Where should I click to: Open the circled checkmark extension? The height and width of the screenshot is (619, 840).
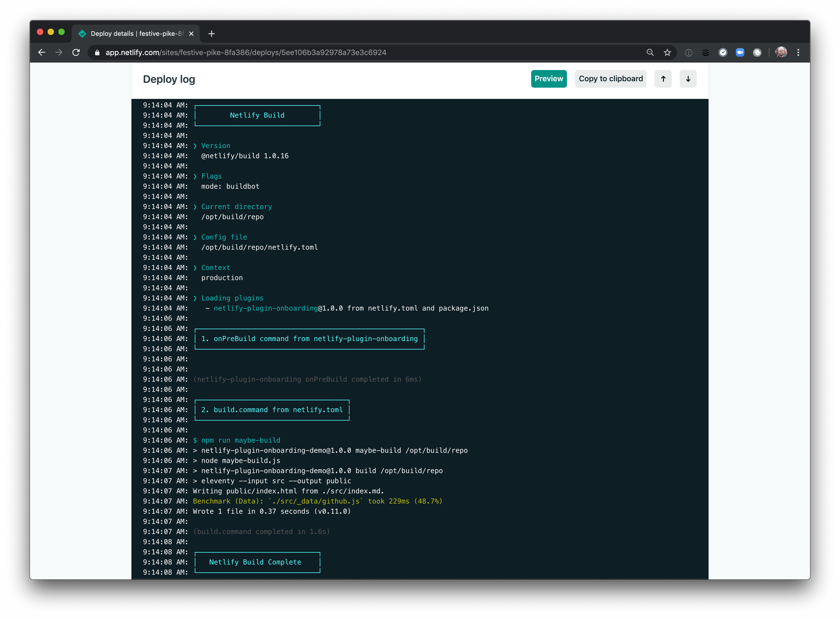pos(723,52)
